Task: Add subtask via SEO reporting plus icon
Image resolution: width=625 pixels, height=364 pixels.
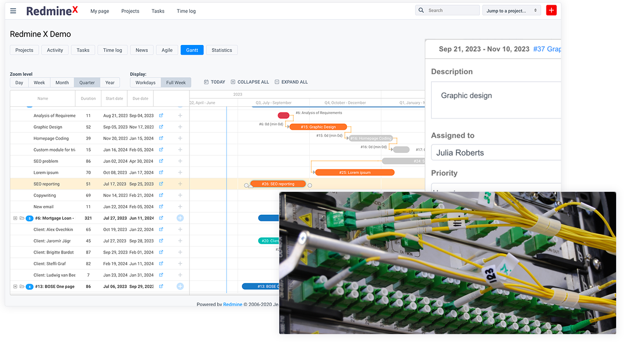Action: coord(180,184)
